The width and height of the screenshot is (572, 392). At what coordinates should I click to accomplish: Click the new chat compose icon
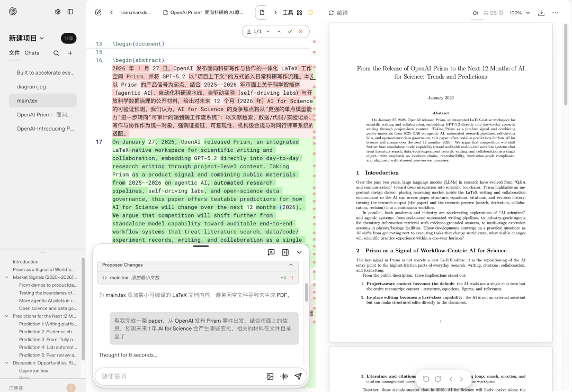pyautogui.click(x=98, y=12)
